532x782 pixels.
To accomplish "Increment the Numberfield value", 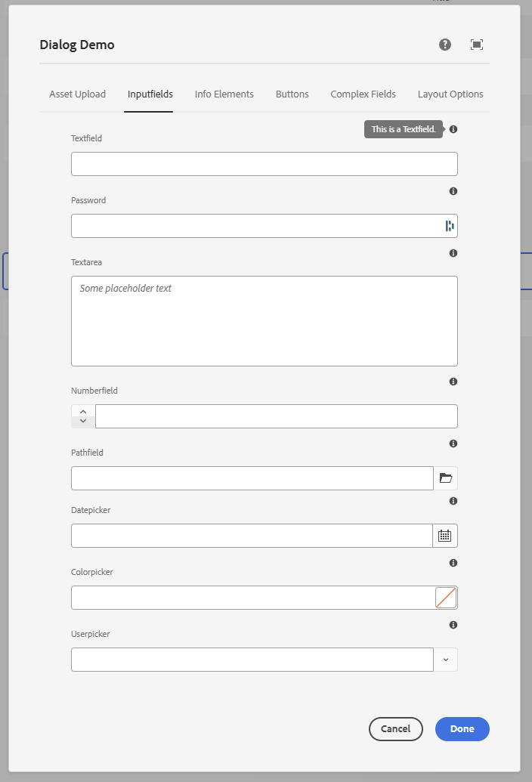I will tap(82, 410).
